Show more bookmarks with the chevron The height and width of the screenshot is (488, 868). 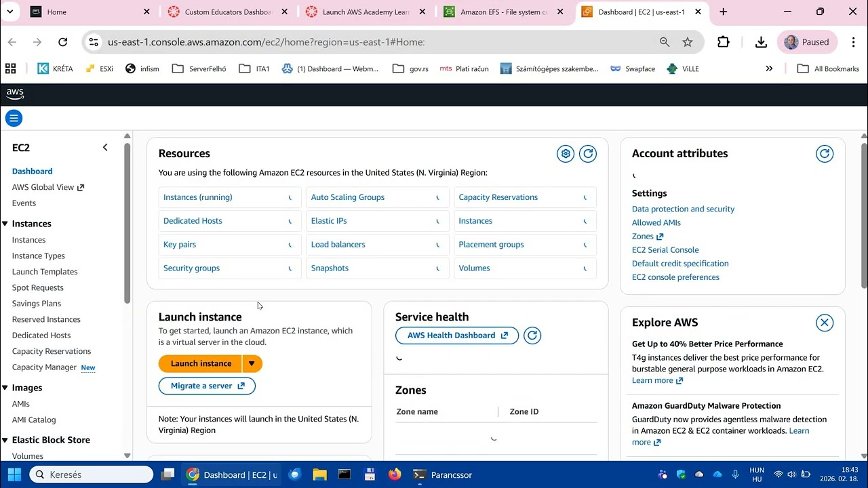[769, 68]
